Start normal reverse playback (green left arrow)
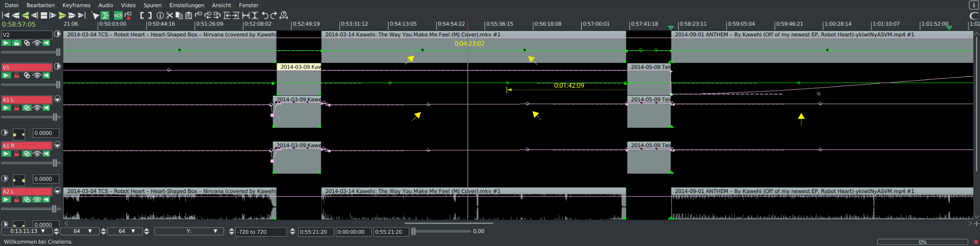The width and height of the screenshot is (980, 246). pyautogui.click(x=25, y=15)
